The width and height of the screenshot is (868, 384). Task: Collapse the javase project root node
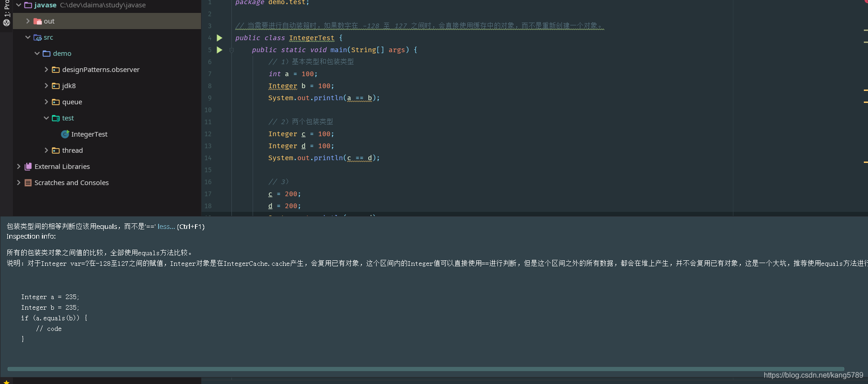(x=18, y=5)
